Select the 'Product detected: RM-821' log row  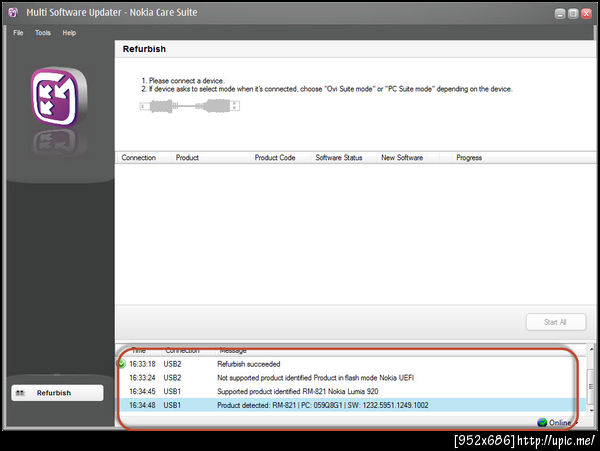tap(351, 405)
